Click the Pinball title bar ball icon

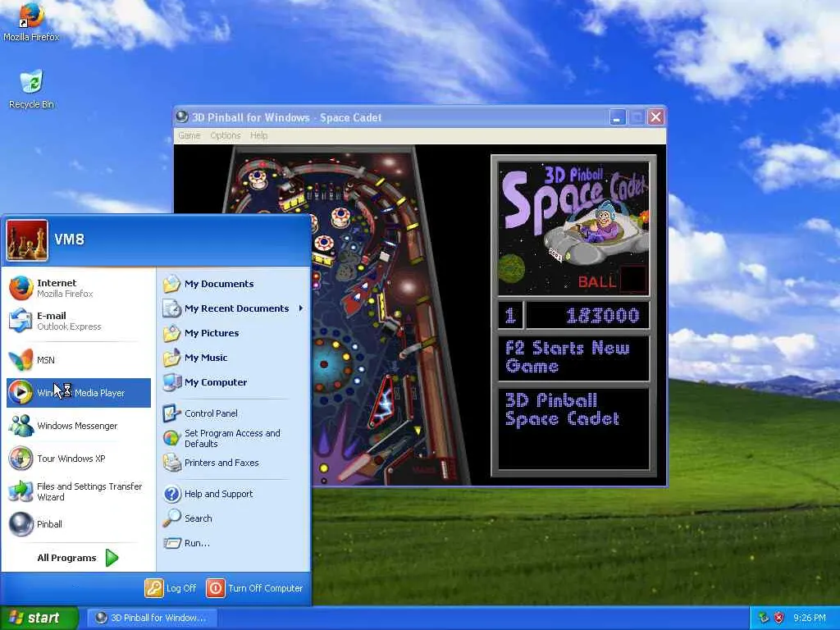(x=182, y=116)
